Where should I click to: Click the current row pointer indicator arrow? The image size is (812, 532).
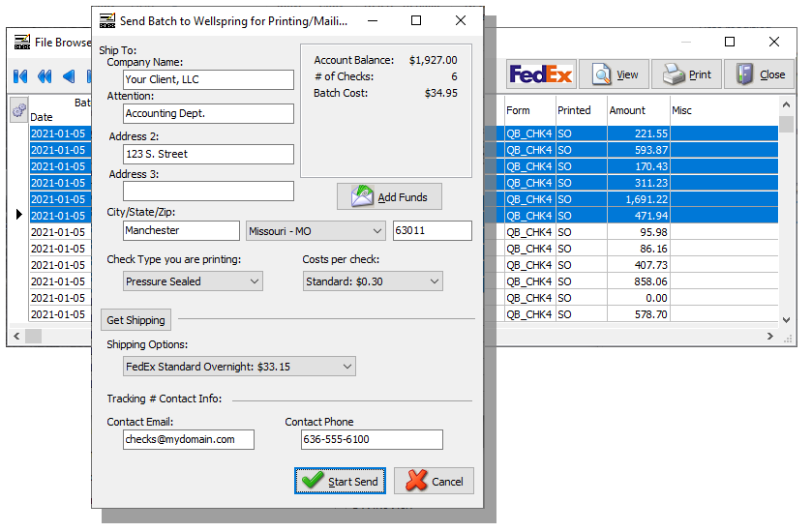[x=19, y=214]
